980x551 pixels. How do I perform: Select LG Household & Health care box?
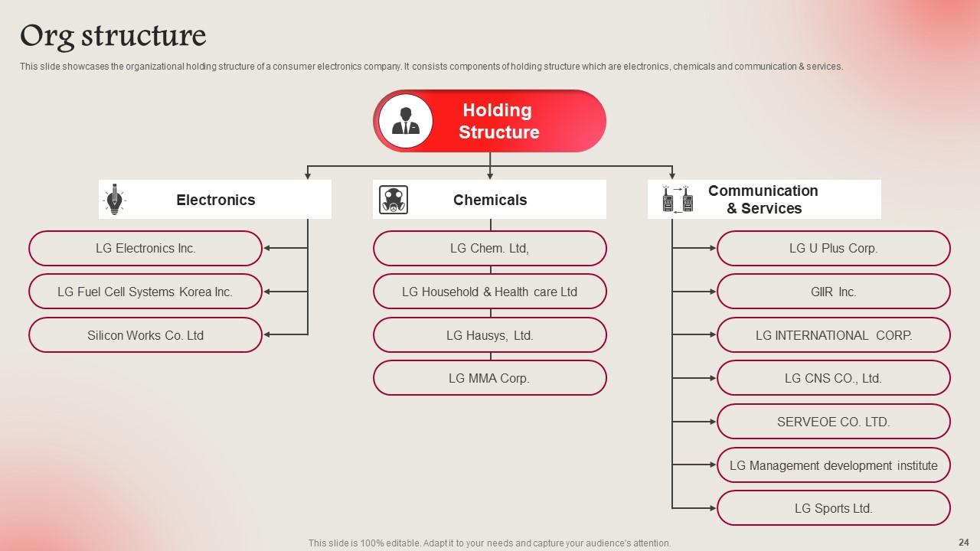pos(490,292)
